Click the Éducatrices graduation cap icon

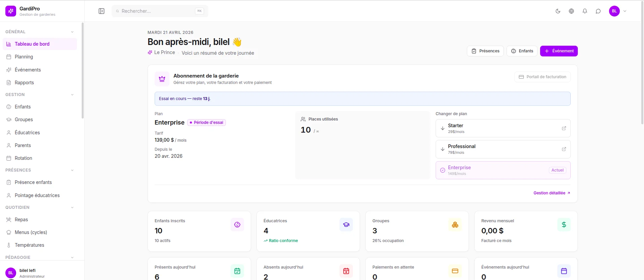tap(346, 225)
